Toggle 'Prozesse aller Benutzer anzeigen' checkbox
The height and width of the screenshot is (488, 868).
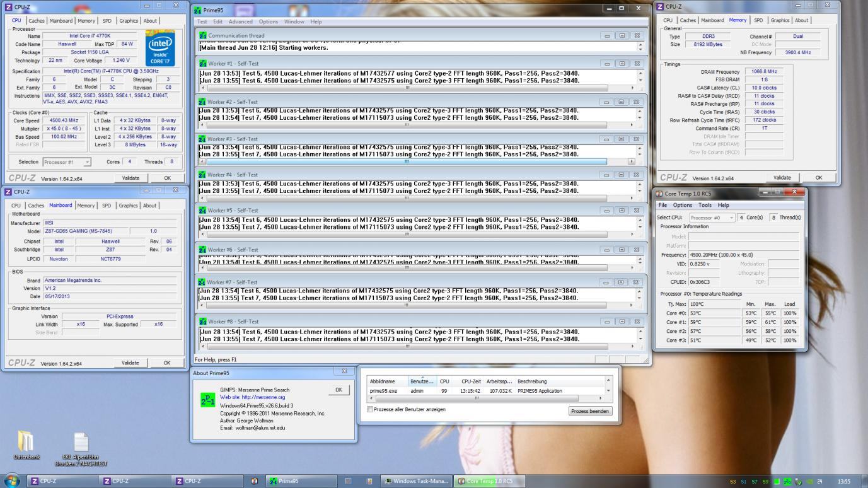(x=370, y=409)
